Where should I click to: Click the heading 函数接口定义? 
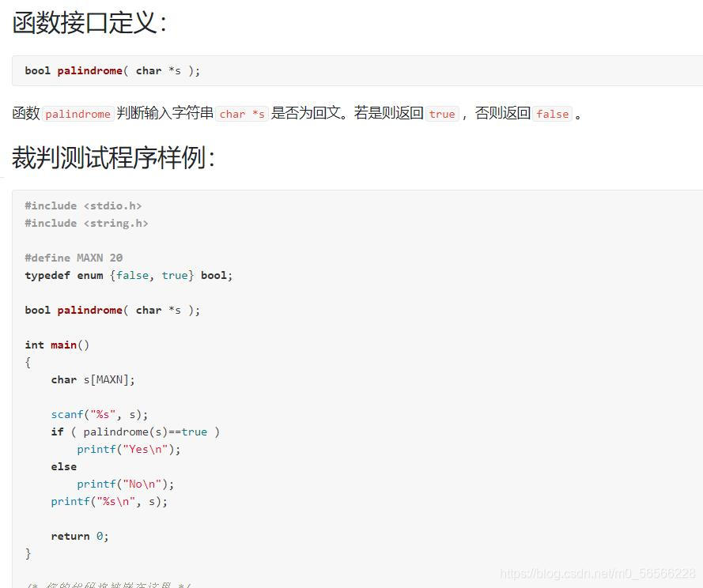(x=89, y=23)
